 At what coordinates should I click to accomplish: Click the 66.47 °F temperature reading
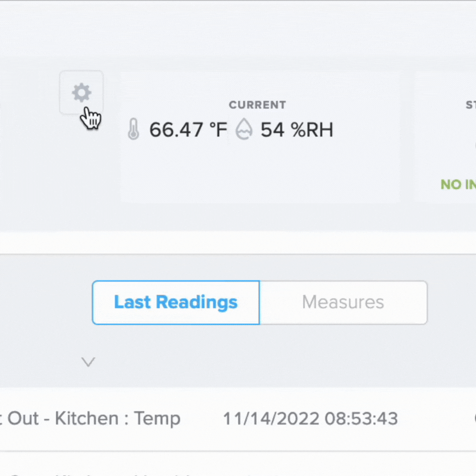(x=188, y=130)
